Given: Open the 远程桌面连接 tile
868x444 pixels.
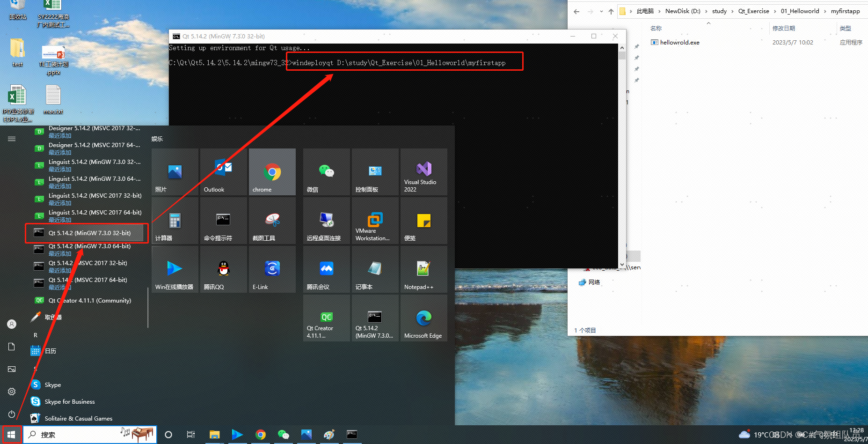Looking at the screenshot, I should click(327, 221).
